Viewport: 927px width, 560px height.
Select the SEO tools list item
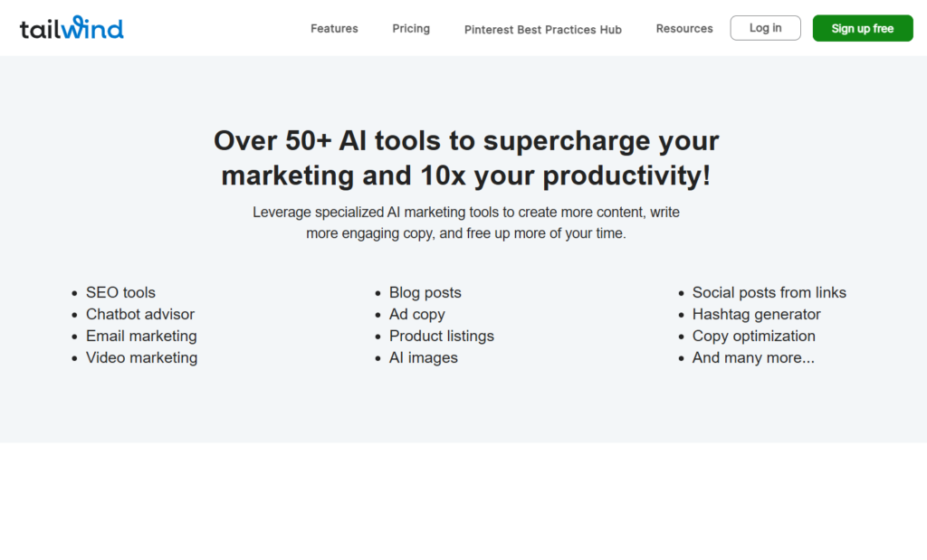click(120, 292)
